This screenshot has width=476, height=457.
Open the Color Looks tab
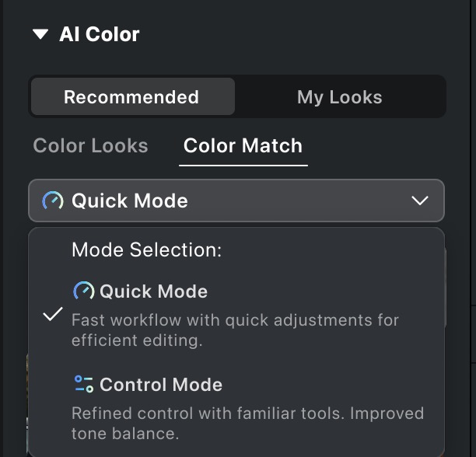click(90, 145)
